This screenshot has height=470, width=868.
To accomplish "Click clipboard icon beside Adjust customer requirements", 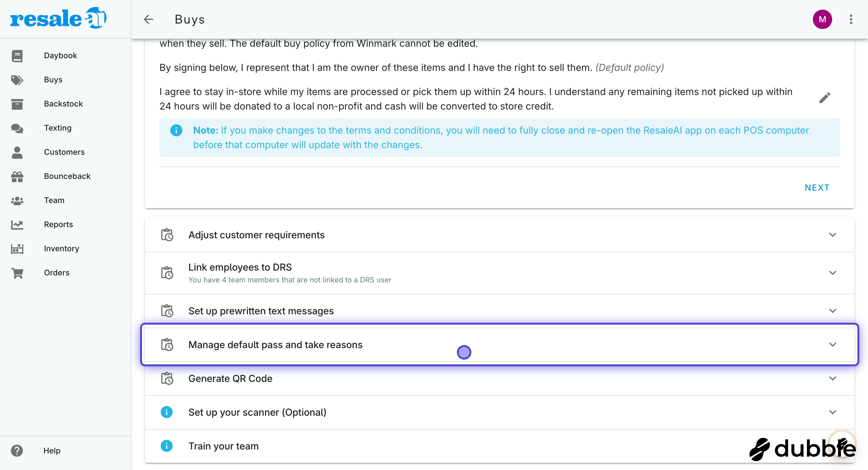I will [x=167, y=235].
